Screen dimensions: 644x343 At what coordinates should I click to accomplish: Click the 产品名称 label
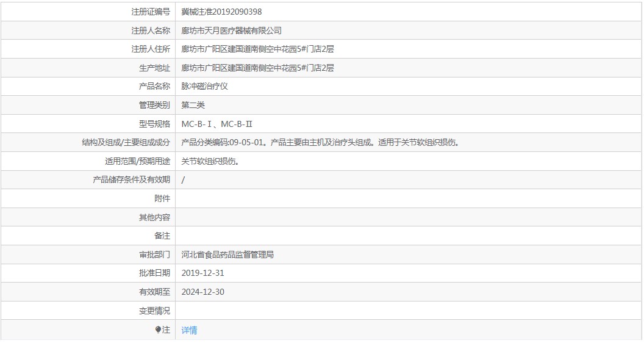(x=154, y=87)
